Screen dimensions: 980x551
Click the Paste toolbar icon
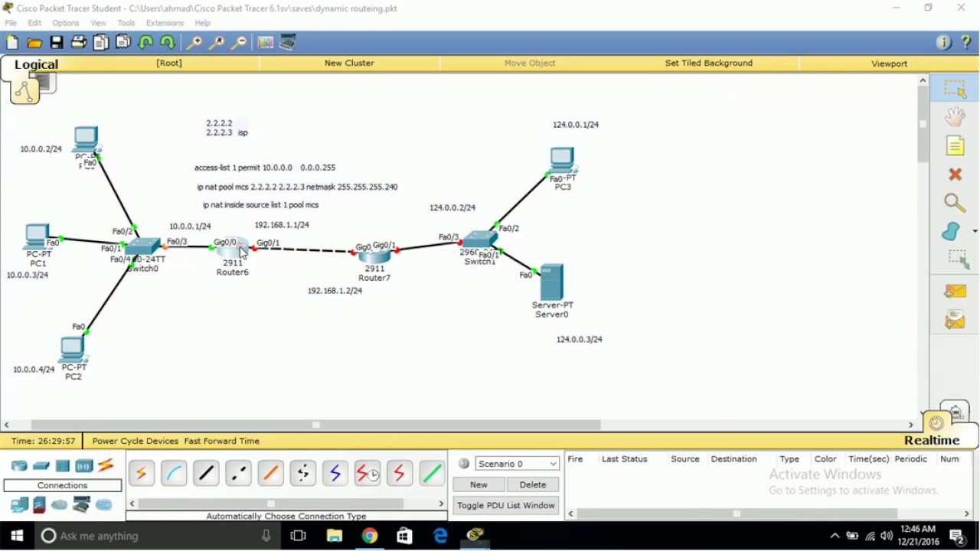click(122, 43)
